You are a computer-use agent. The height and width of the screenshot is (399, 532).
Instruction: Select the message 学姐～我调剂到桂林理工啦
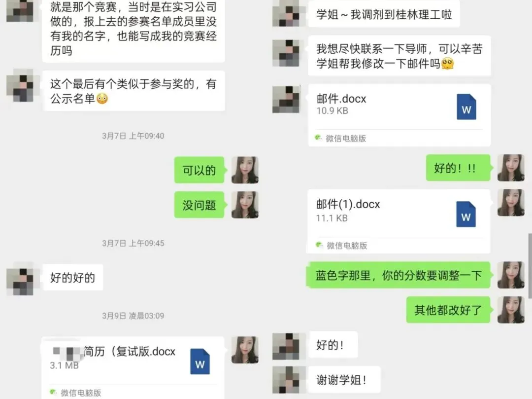(384, 15)
